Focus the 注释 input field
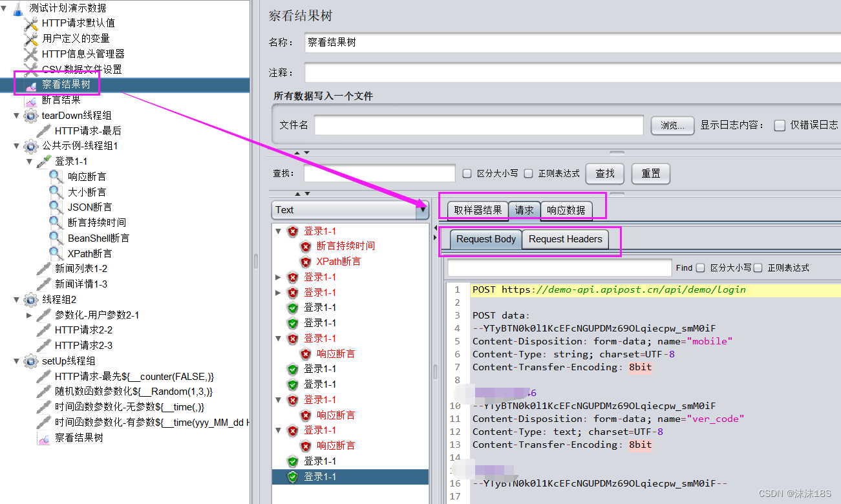This screenshot has height=504, width=841. [x=573, y=72]
